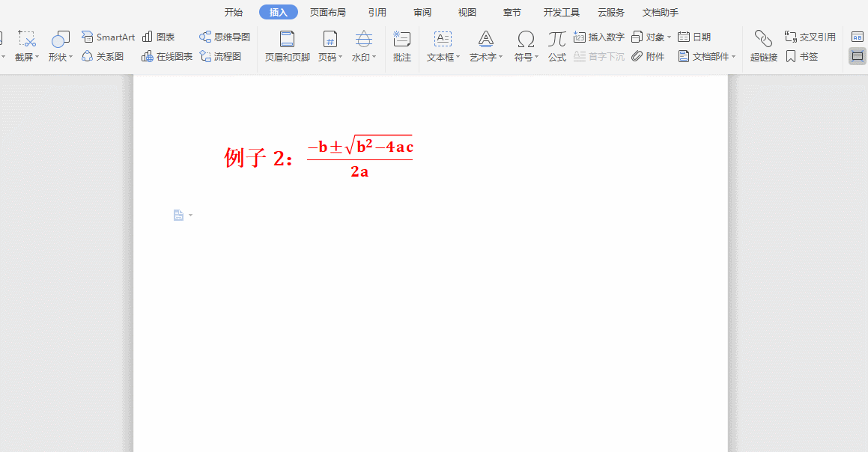Toggle the AB field display icon top right

tap(858, 35)
